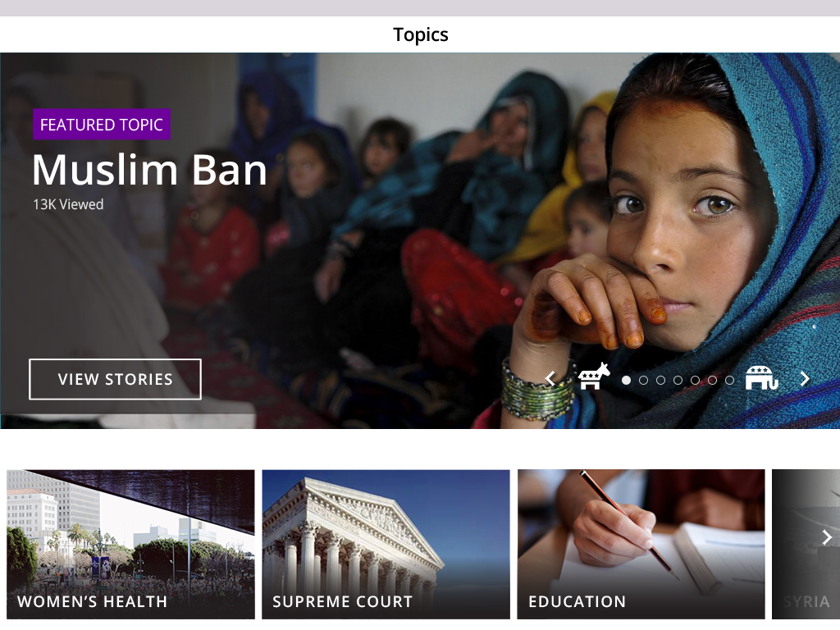Select the third carousel dot

tap(660, 380)
